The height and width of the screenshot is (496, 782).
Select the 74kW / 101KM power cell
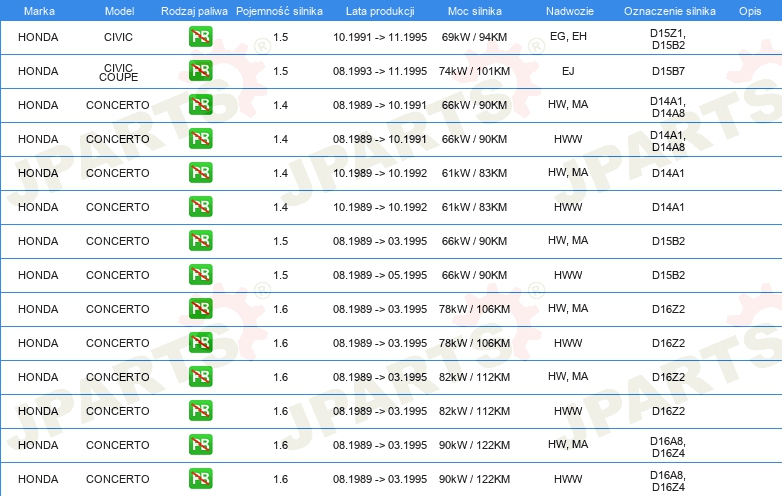coord(474,71)
